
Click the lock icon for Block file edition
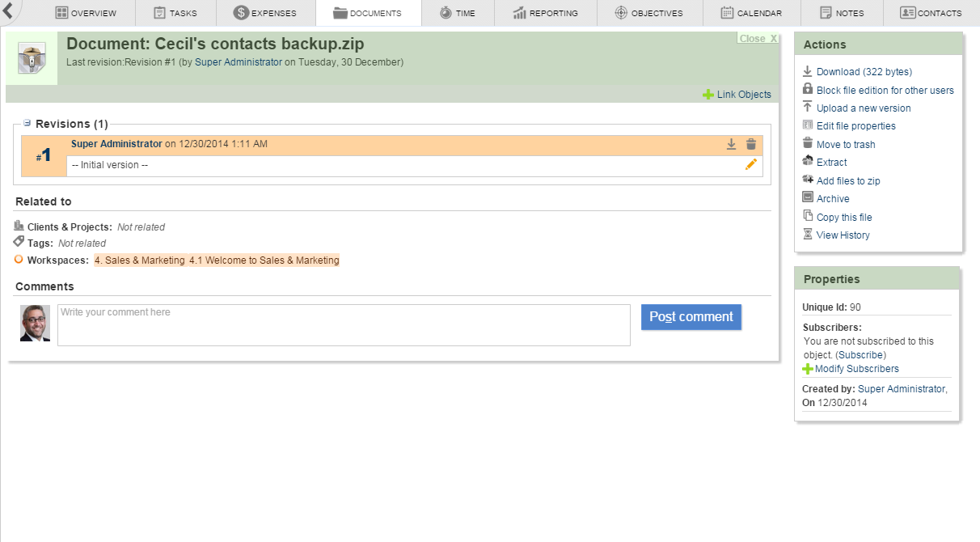(x=808, y=90)
